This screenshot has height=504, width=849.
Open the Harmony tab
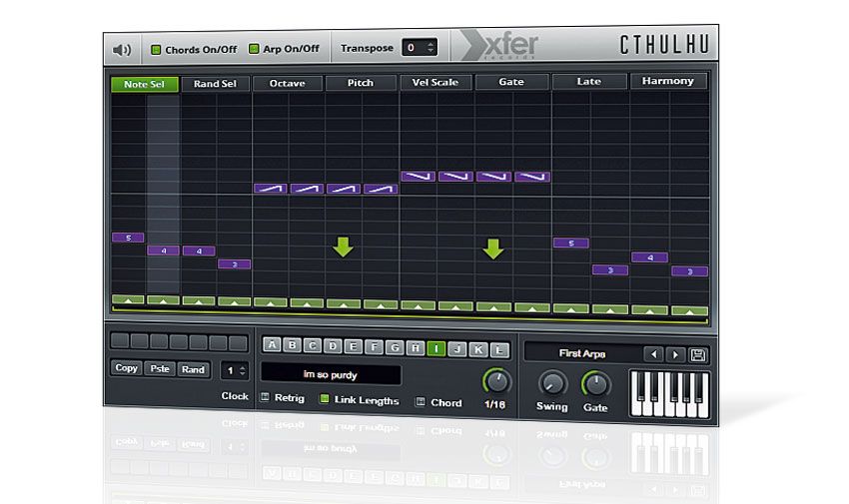[x=667, y=80]
